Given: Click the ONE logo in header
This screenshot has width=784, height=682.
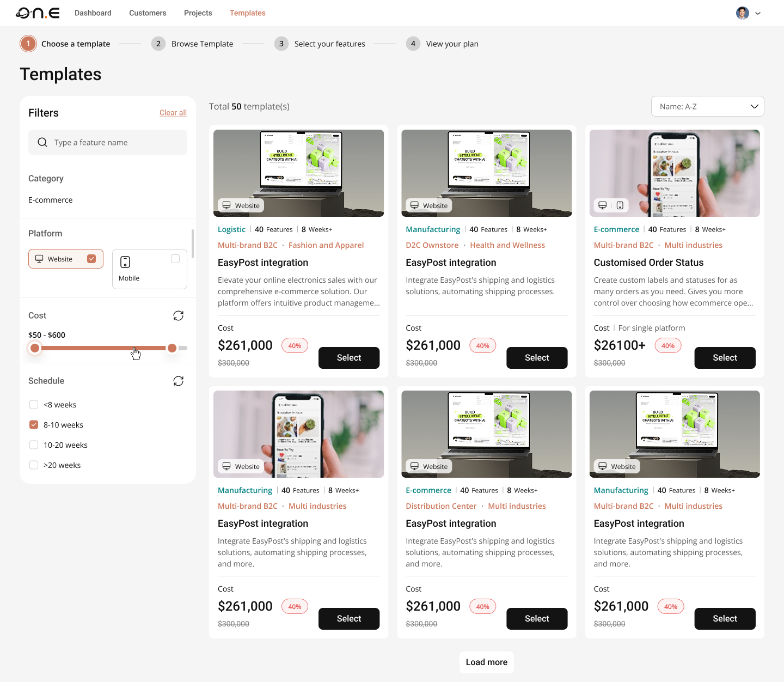Looking at the screenshot, I should click(38, 13).
